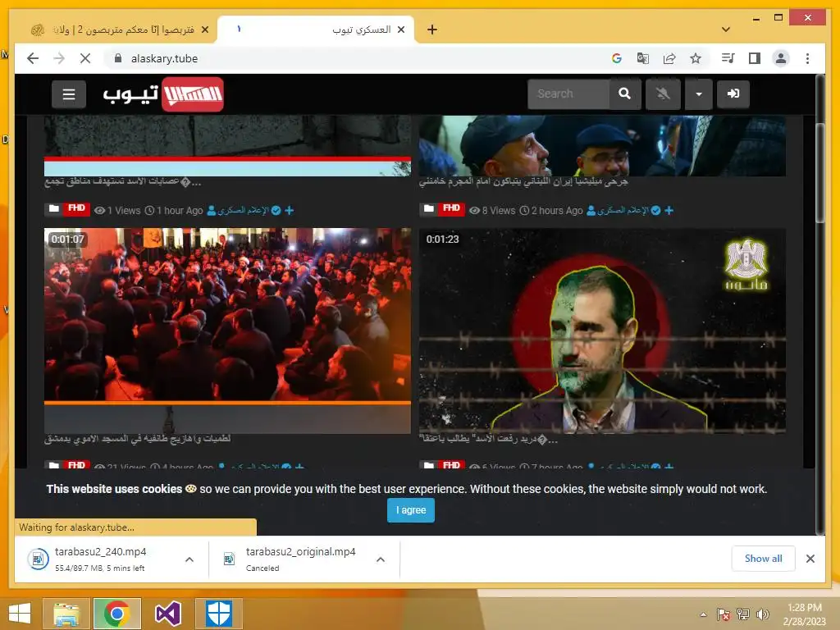Open the header dropdown arrow menu

(x=699, y=94)
